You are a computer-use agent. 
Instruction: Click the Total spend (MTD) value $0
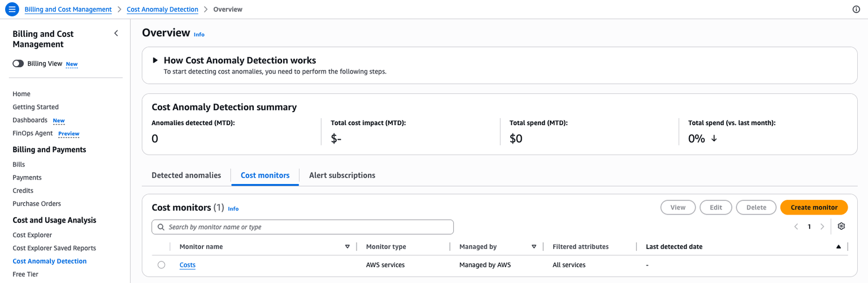click(x=516, y=139)
